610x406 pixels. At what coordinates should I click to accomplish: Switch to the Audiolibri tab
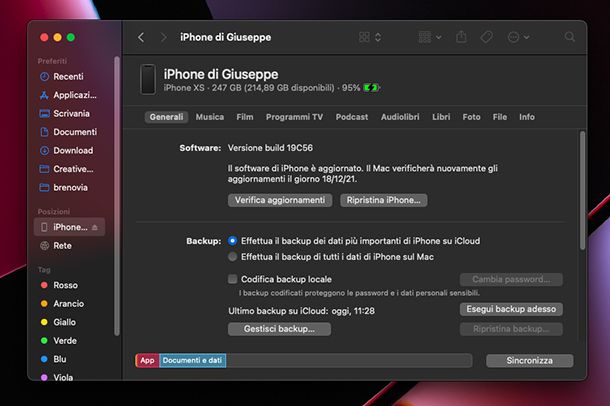400,117
